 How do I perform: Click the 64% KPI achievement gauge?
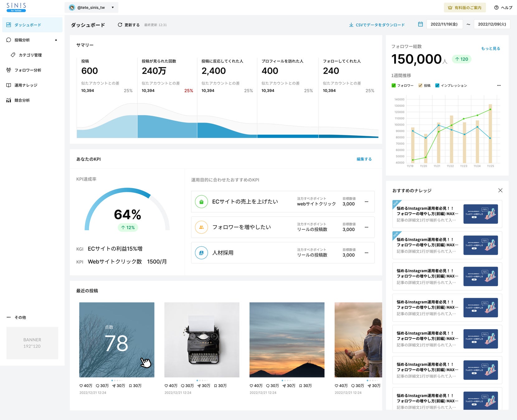point(127,209)
